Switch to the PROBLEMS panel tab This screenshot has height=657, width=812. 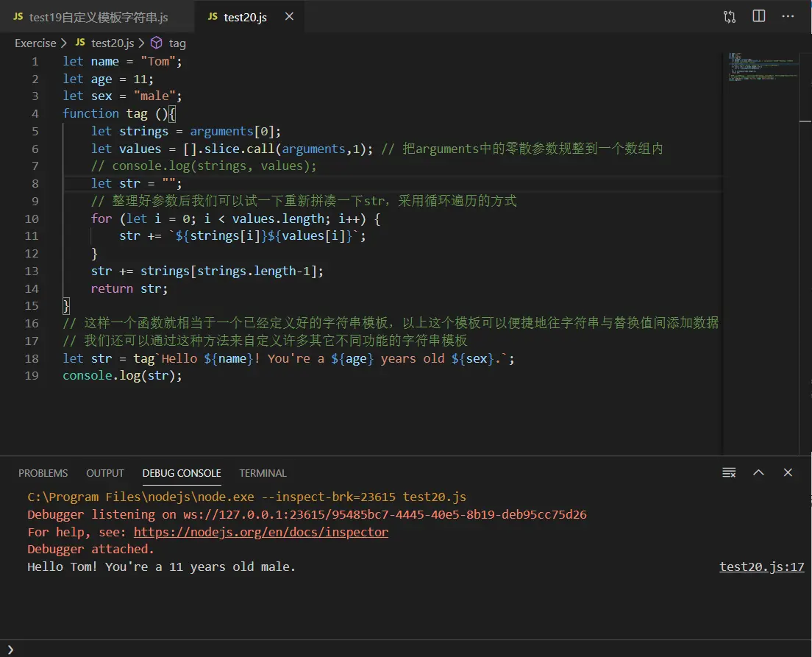click(43, 473)
